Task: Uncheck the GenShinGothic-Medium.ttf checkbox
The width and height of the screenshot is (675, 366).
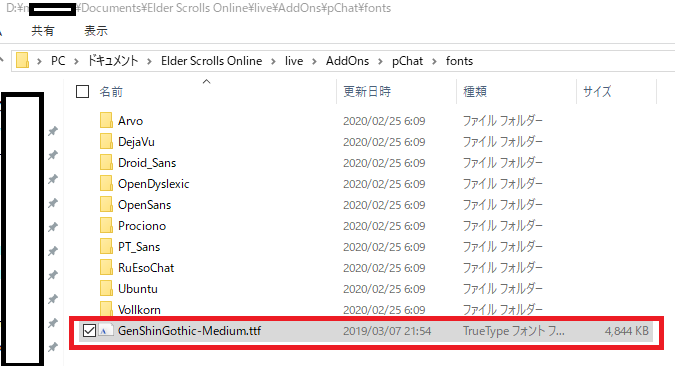Action: coord(89,331)
